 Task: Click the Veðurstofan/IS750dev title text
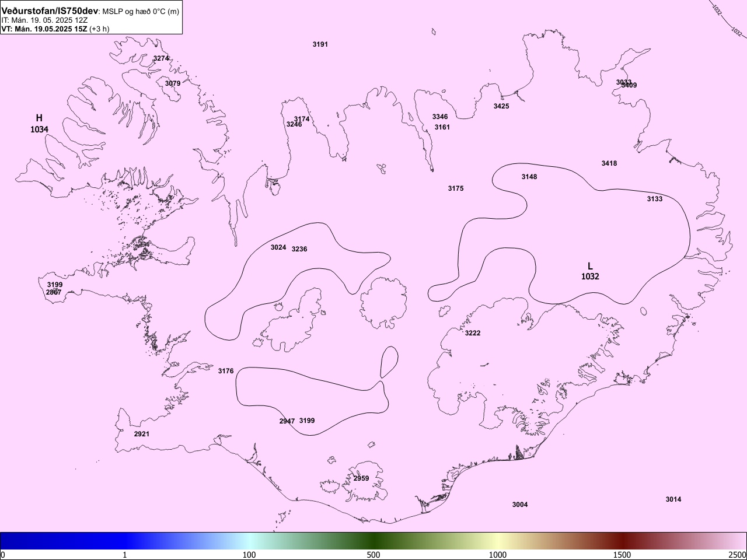point(50,11)
